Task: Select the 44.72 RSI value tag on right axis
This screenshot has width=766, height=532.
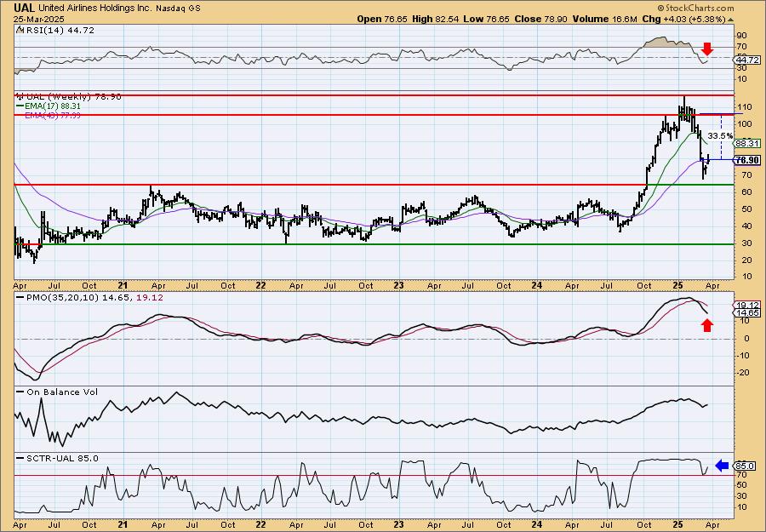Action: (x=747, y=60)
